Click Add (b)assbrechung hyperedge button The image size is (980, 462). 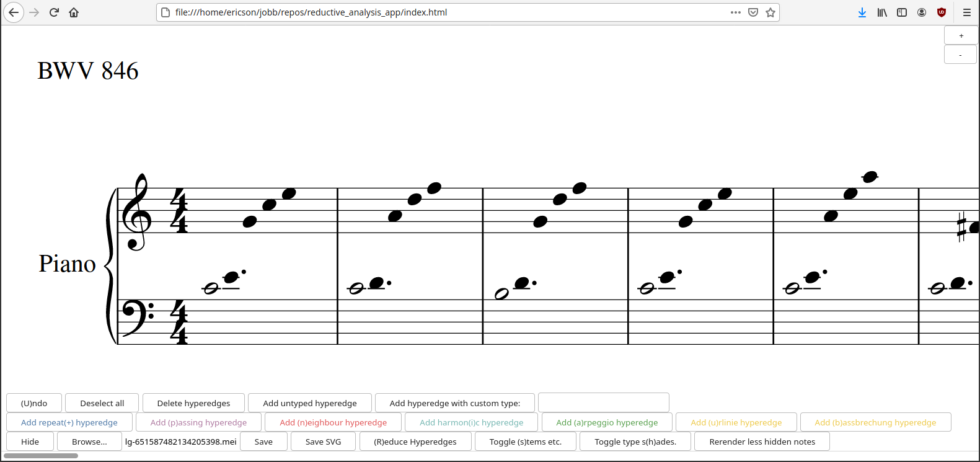[875, 422]
